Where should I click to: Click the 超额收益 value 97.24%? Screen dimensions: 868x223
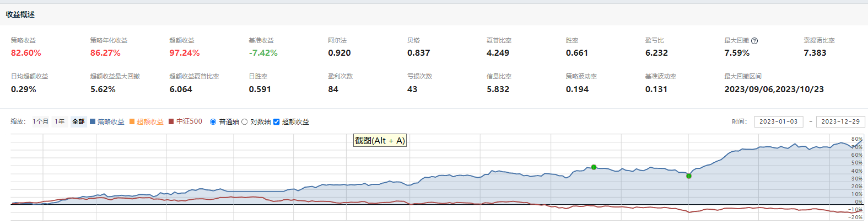185,53
